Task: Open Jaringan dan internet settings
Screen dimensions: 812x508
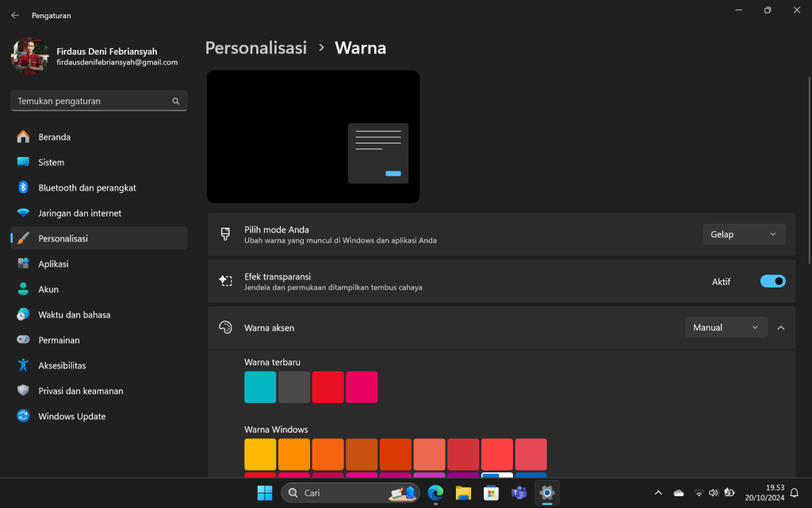Action: tap(82, 213)
